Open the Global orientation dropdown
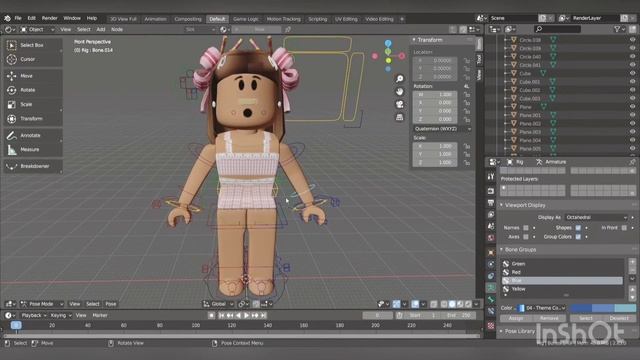The height and width of the screenshot is (360, 640). tap(218, 304)
